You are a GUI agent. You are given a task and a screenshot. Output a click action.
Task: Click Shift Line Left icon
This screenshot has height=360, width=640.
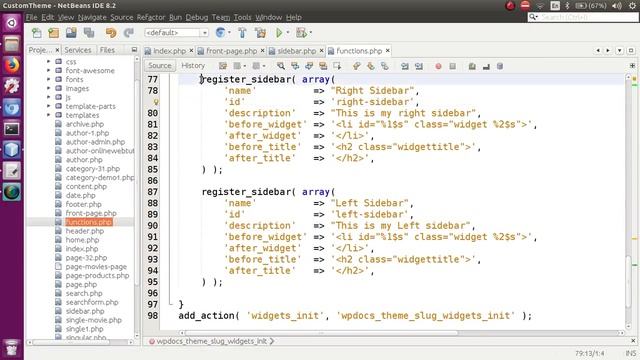(x=404, y=66)
